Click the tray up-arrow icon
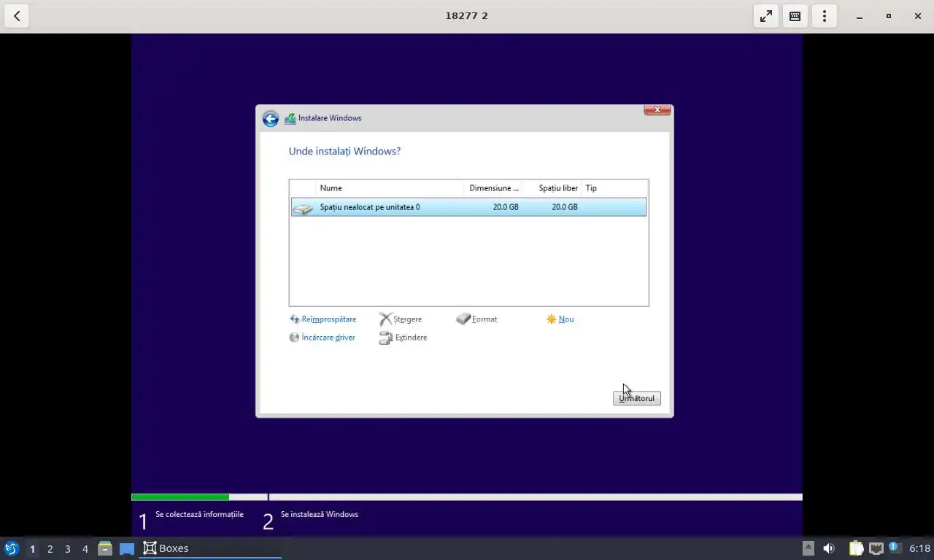Screen dimensions: 934x560 point(808,548)
